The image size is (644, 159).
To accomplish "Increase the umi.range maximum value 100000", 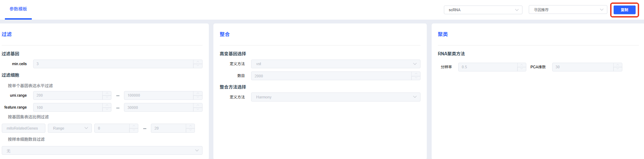I will tap(198, 93).
